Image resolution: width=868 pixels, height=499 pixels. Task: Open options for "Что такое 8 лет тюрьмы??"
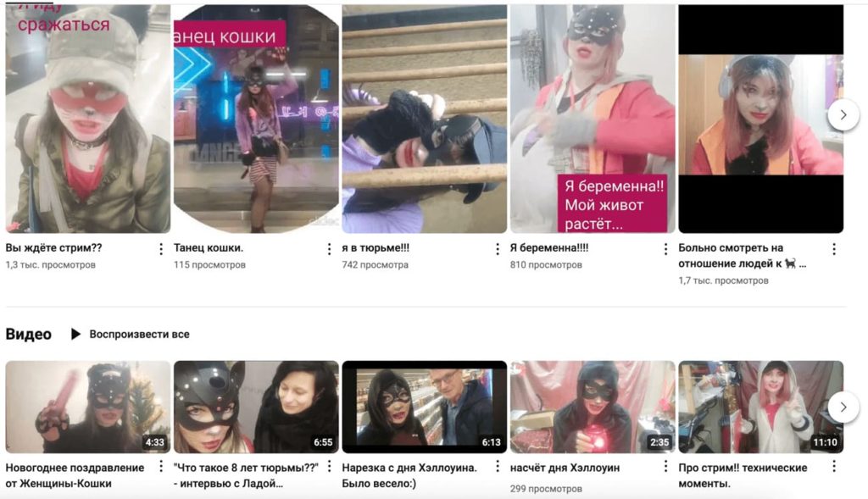click(330, 467)
